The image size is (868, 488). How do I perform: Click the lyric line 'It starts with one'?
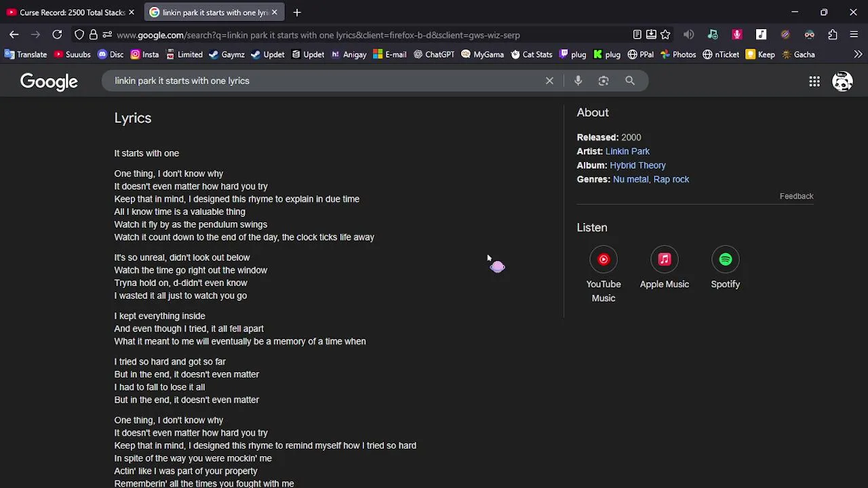coord(146,153)
